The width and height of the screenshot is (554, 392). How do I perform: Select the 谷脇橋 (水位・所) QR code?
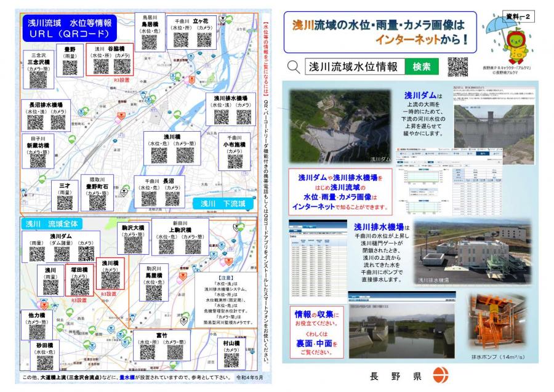tap(101, 66)
